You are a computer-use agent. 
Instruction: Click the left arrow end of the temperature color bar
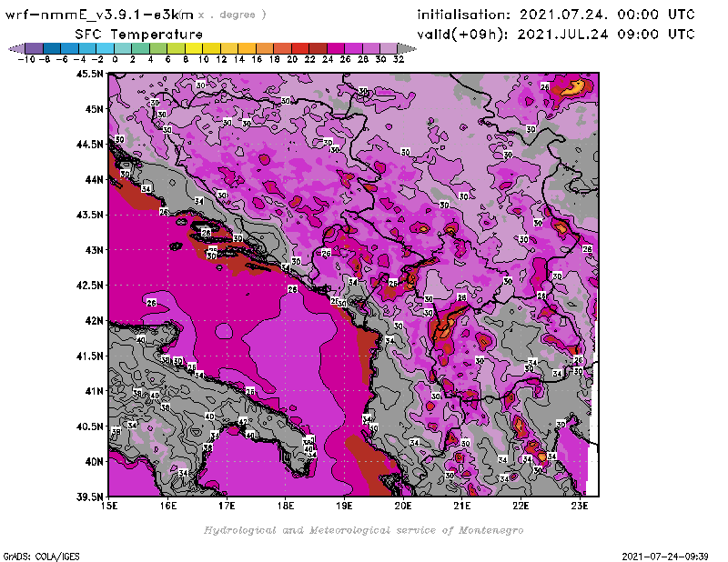point(14,47)
